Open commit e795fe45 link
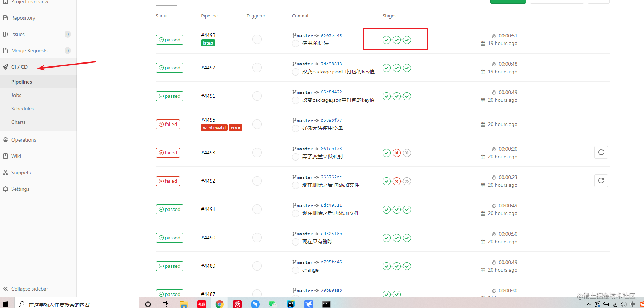 point(331,262)
